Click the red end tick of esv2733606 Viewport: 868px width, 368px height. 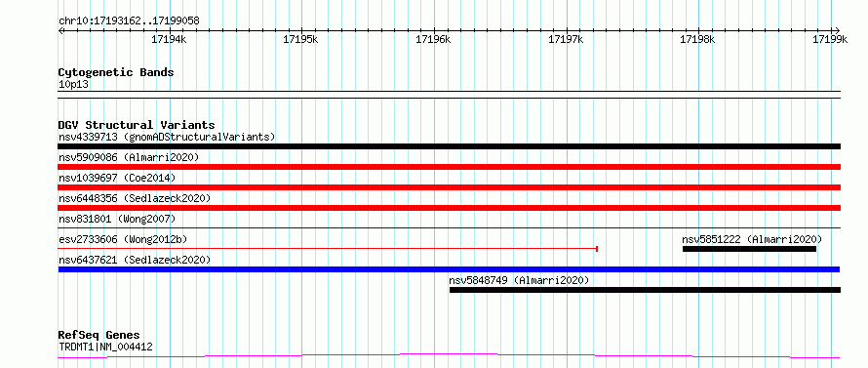pyautogui.click(x=596, y=249)
